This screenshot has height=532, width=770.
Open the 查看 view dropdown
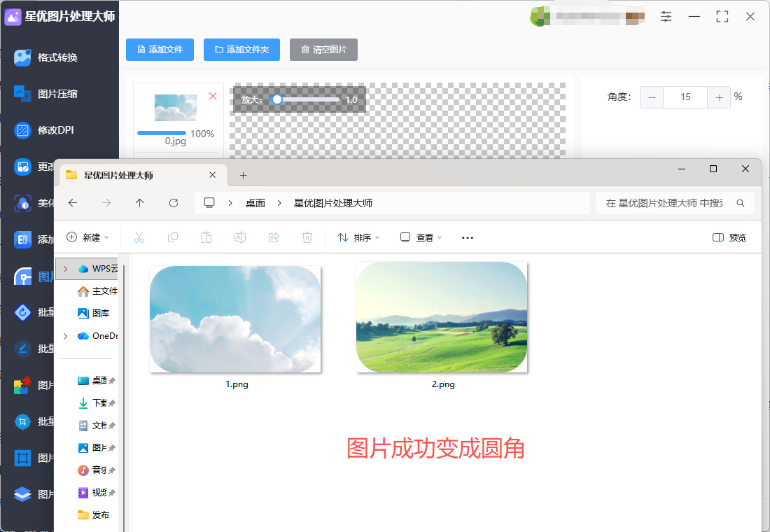(x=421, y=238)
